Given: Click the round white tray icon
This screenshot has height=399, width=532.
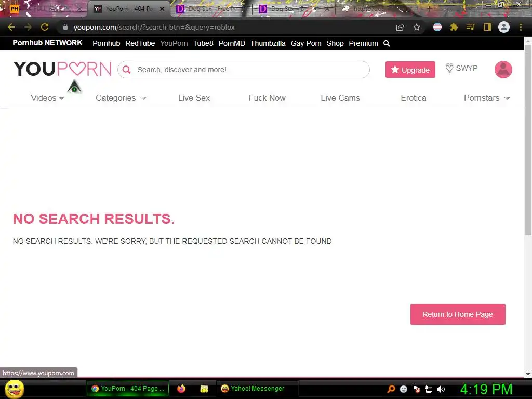Looking at the screenshot, I should [x=403, y=389].
